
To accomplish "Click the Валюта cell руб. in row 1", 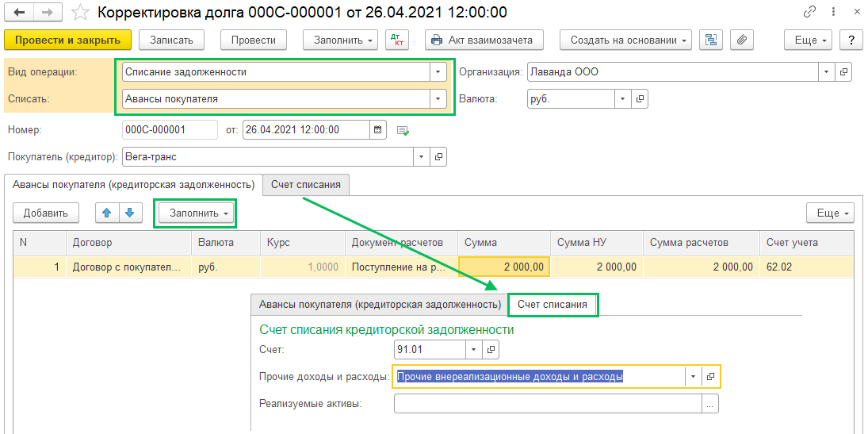I will click(x=225, y=267).
